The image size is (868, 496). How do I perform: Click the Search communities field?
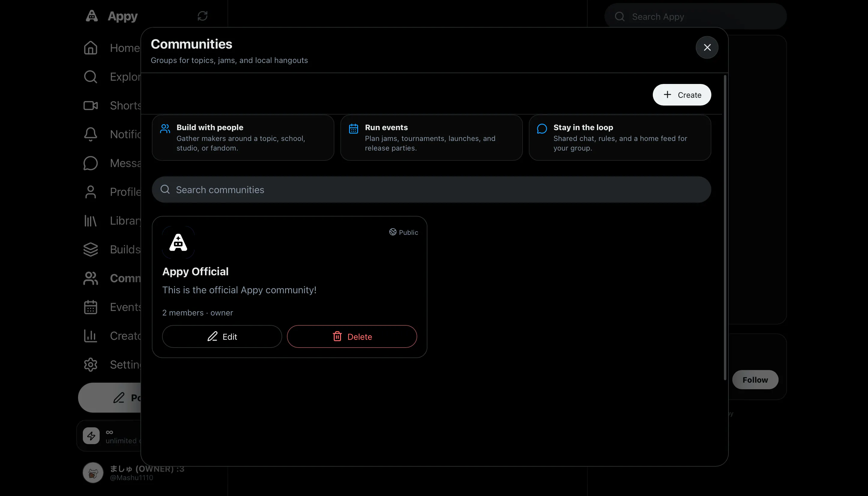pyautogui.click(x=431, y=190)
